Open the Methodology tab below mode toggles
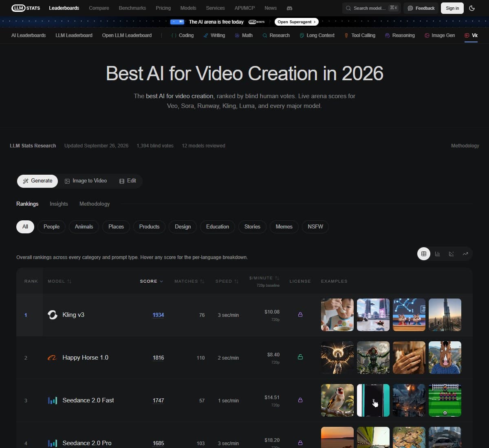 (x=95, y=204)
